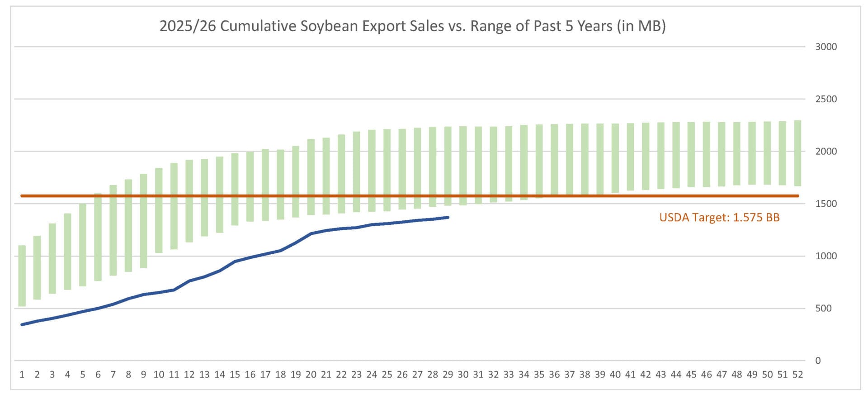868x404 pixels.
Task: Click the chart title text
Action: (x=412, y=26)
